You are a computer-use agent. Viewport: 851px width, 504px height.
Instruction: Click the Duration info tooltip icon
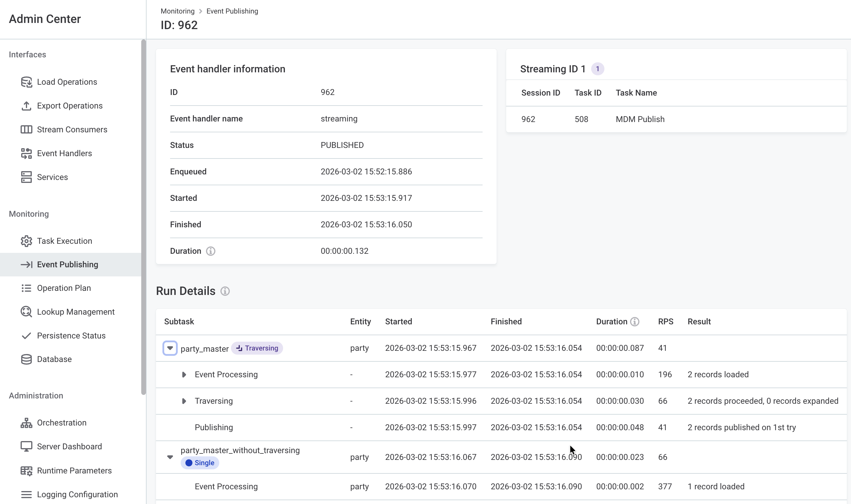211,251
